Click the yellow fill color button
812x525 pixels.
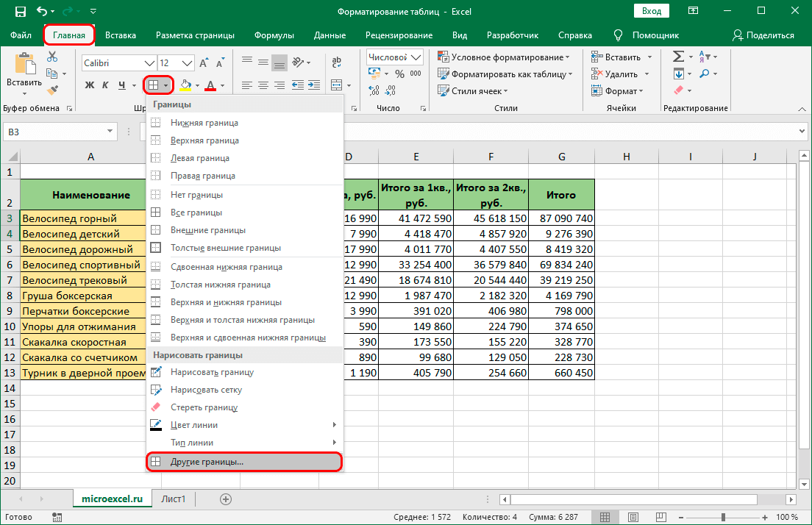tap(185, 85)
